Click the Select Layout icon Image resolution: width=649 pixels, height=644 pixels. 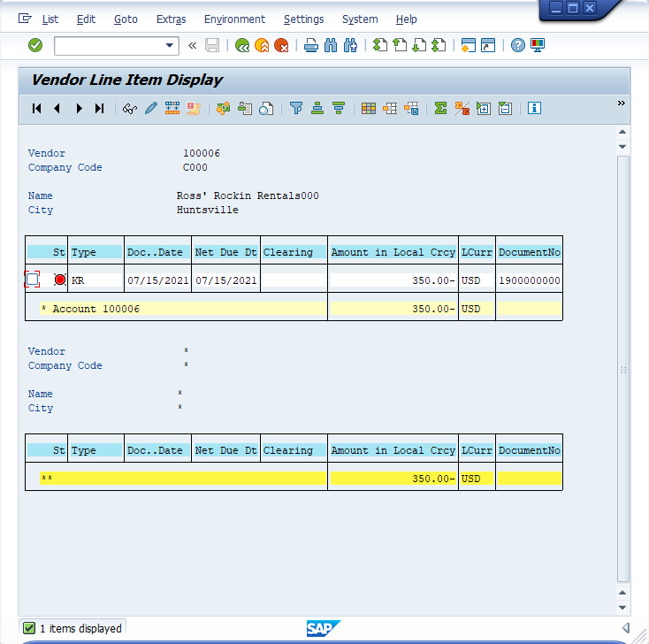[390, 109]
